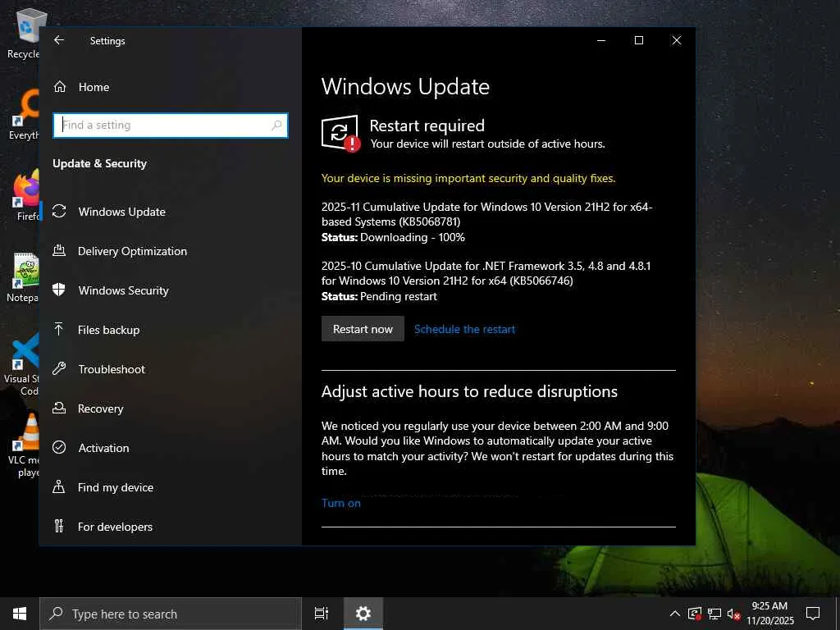Open the Action Center notifications icon
Viewport: 840px width, 630px height.
[813, 614]
